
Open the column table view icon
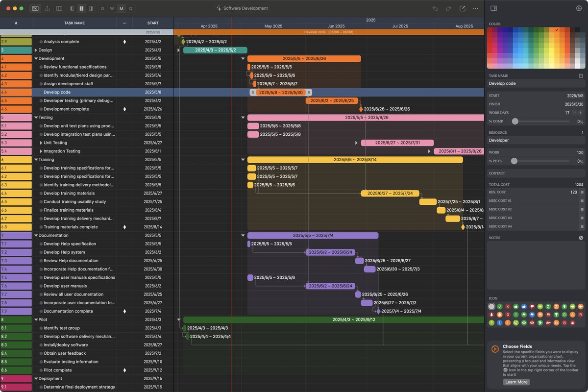point(59,8)
